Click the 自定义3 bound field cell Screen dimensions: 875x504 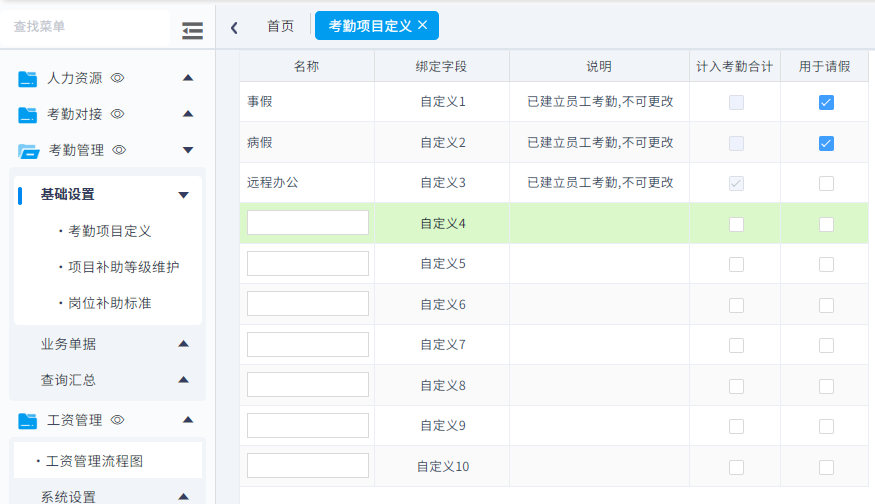coord(441,183)
